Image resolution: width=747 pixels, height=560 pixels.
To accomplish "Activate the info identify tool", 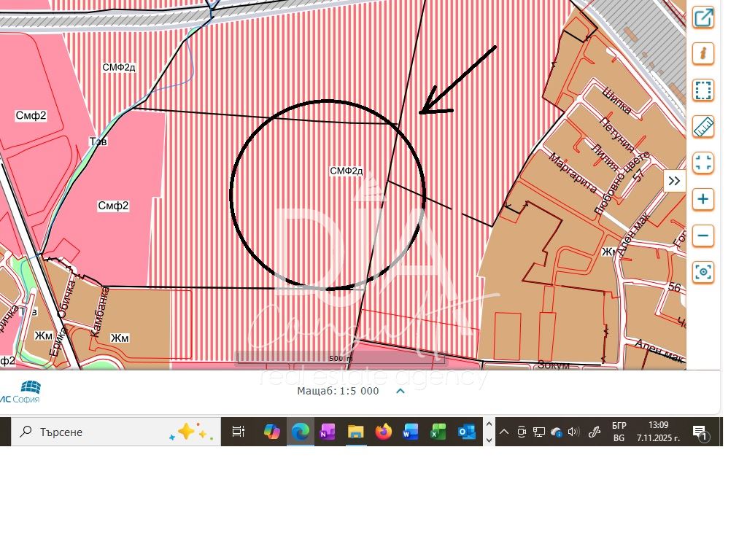I will point(703,54).
